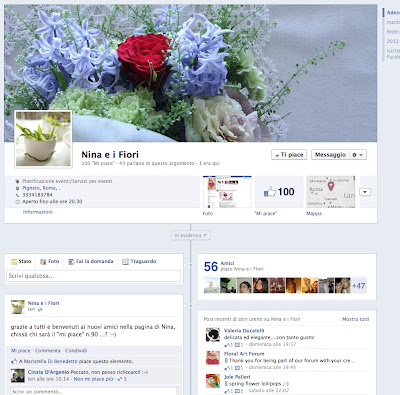The image size is (400, 395).
Task: Open the 'Informazioni' link
Action: pyautogui.click(x=38, y=212)
